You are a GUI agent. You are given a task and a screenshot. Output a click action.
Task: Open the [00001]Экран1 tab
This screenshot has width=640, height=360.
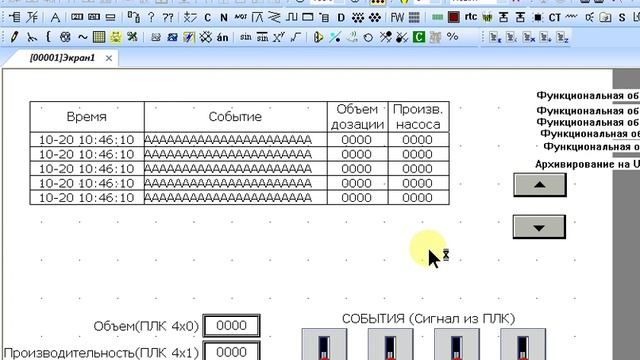62,58
